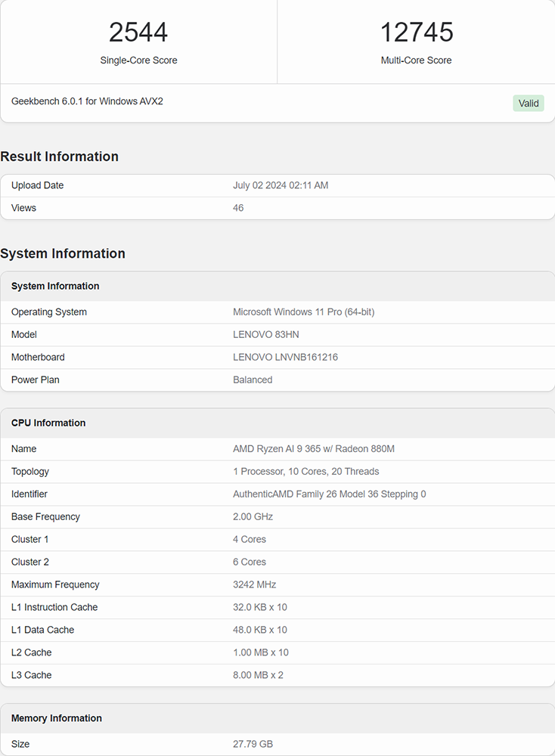Click the 2.00 GHz base frequency value

(253, 517)
